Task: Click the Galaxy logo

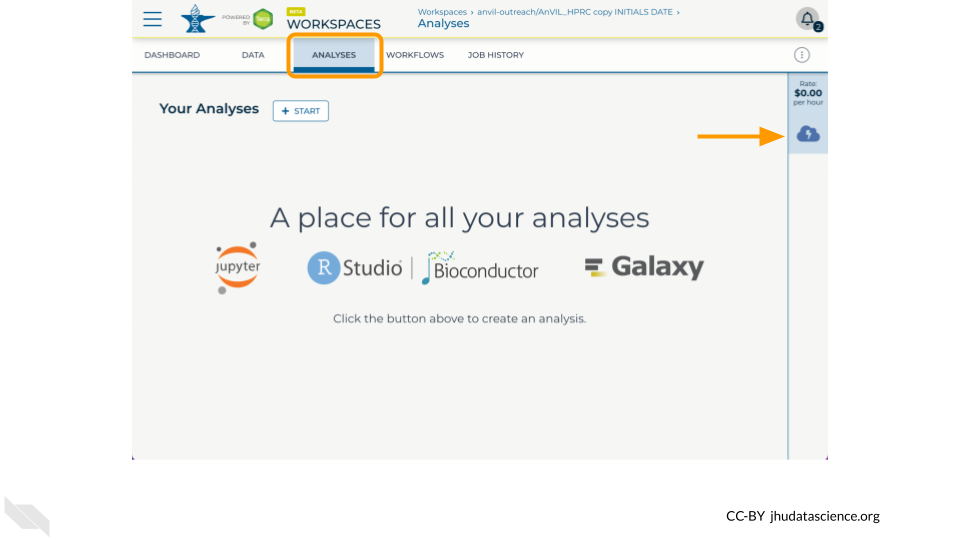Action: (644, 267)
